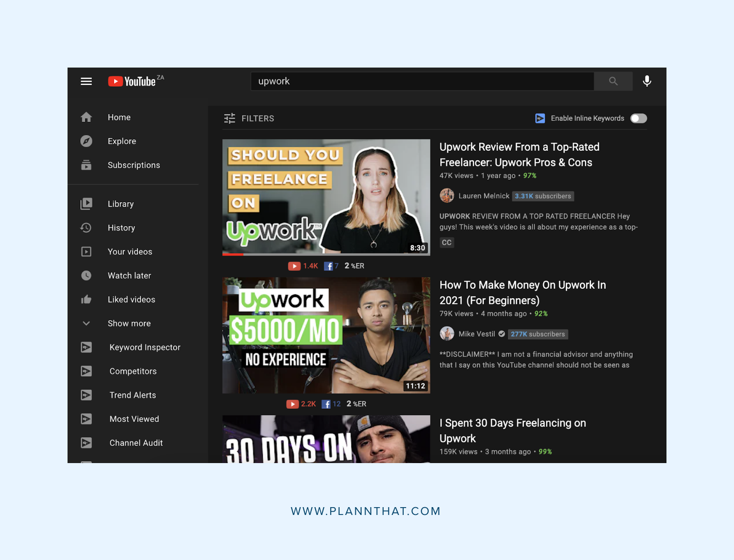Click the Subscriptions icon
This screenshot has width=734, height=560.
tap(86, 165)
